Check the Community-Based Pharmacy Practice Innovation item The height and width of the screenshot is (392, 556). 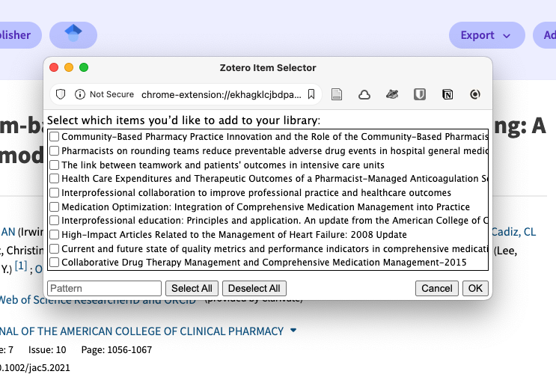(x=54, y=136)
